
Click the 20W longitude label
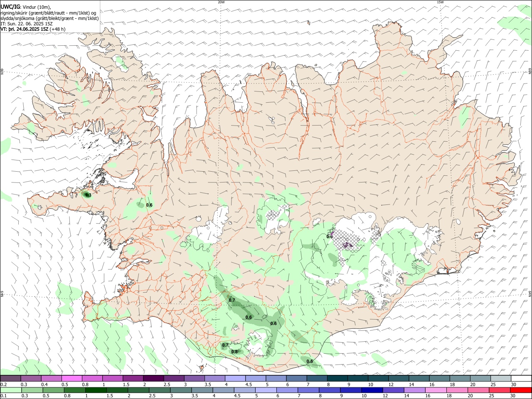[x=221, y=2]
